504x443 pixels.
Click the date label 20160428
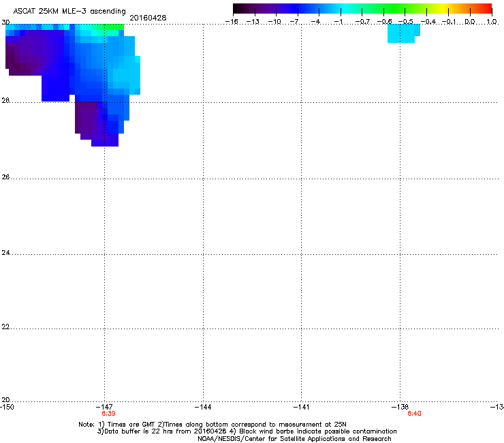tap(148, 18)
